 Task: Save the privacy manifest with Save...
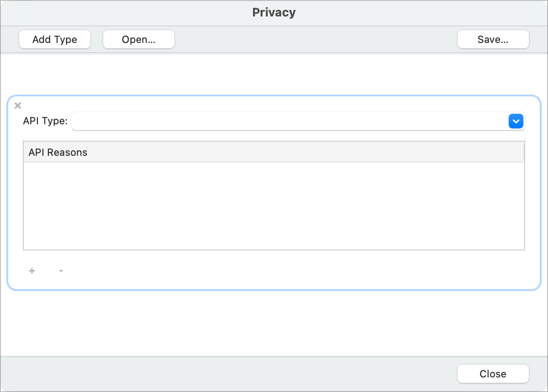pyautogui.click(x=493, y=39)
